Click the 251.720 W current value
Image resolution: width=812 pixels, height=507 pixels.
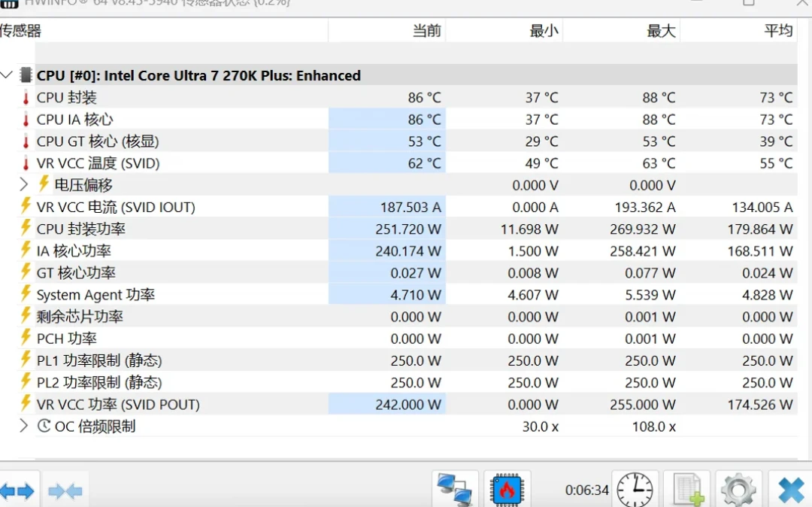coord(408,229)
